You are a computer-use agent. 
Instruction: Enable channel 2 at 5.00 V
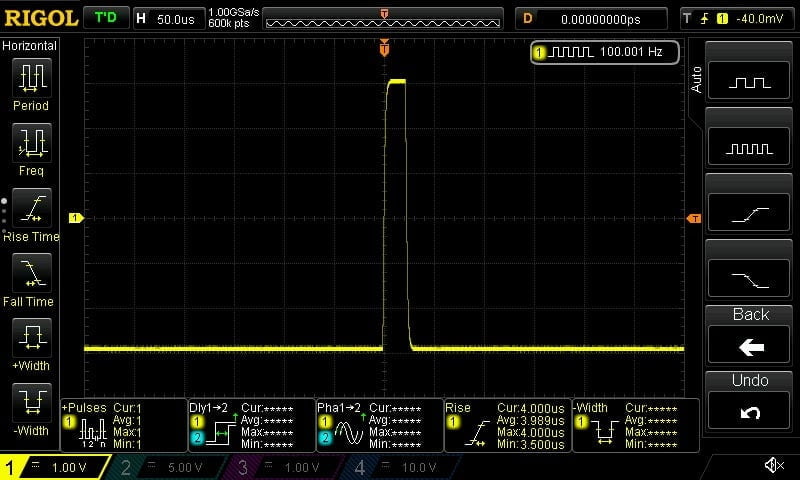[167, 467]
